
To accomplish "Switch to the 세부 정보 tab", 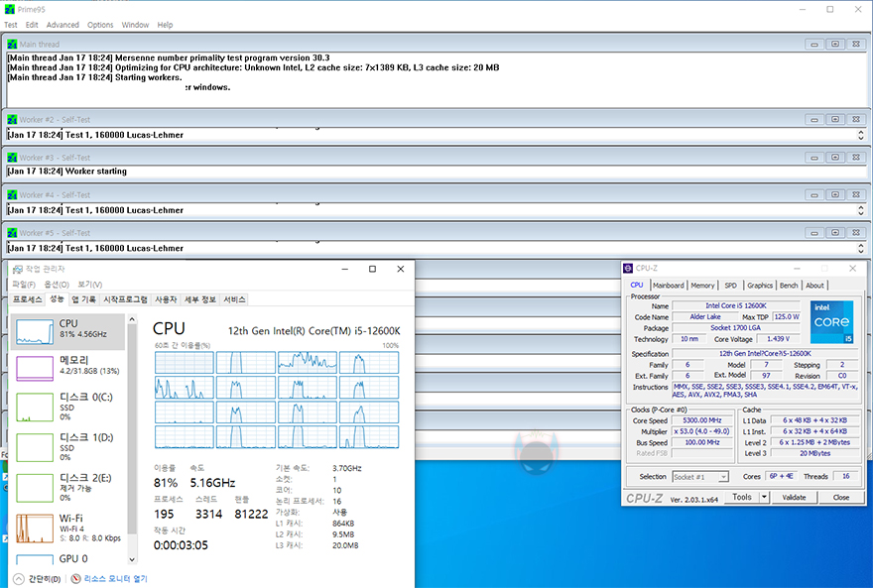I will (x=200, y=299).
